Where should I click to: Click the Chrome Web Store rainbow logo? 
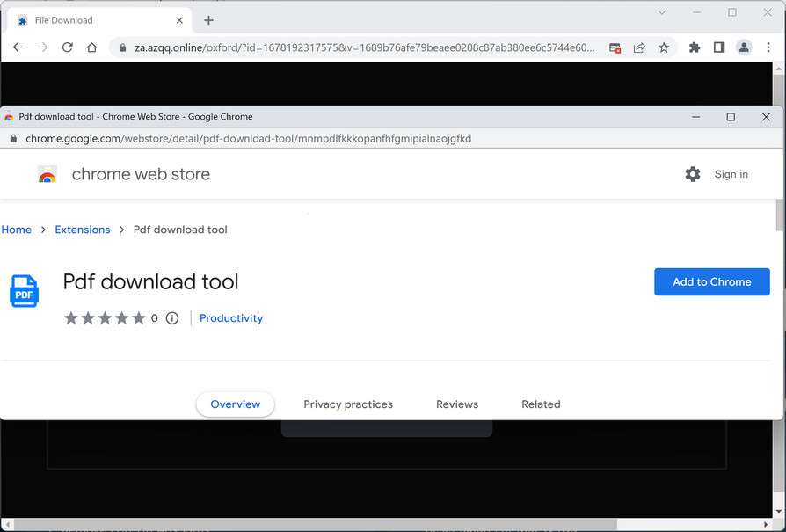coord(47,174)
